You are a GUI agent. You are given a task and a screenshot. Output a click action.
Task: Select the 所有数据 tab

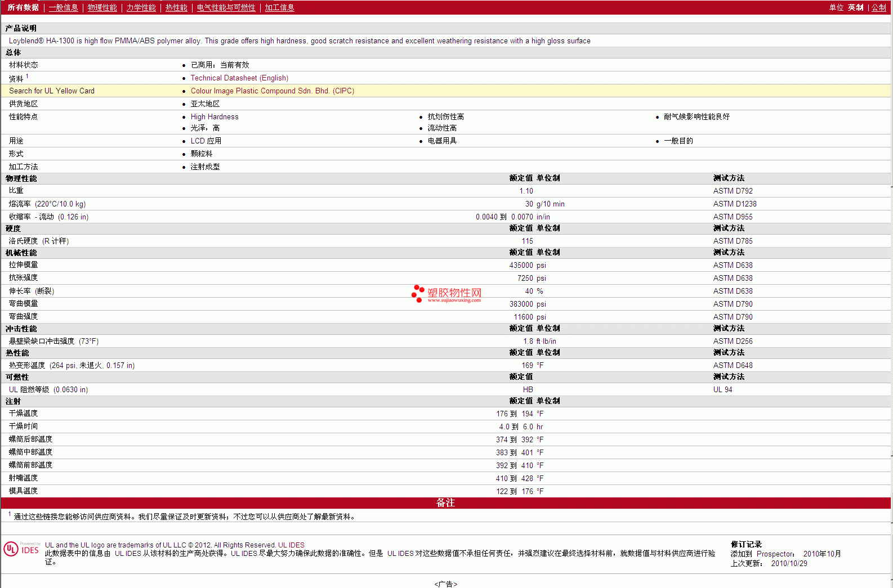tap(23, 7)
